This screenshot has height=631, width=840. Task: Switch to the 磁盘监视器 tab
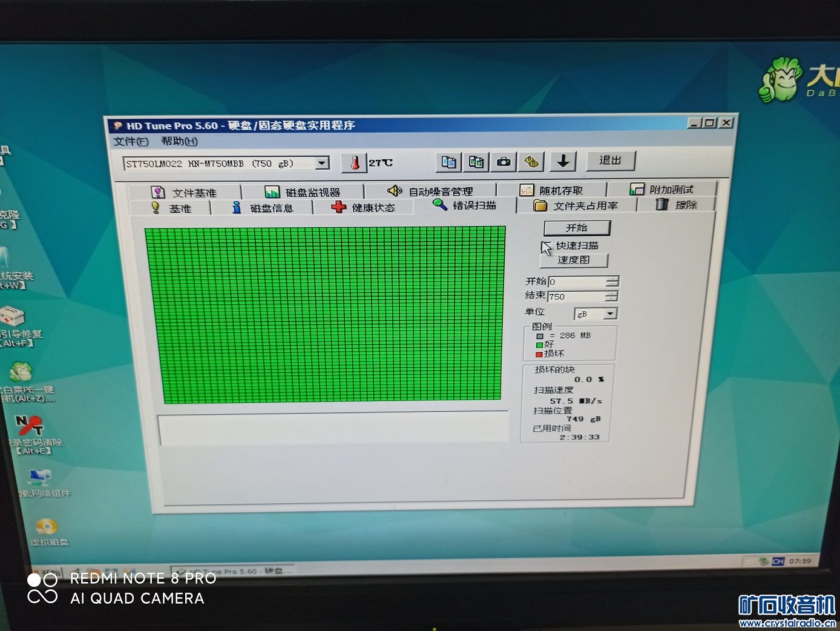point(303,192)
